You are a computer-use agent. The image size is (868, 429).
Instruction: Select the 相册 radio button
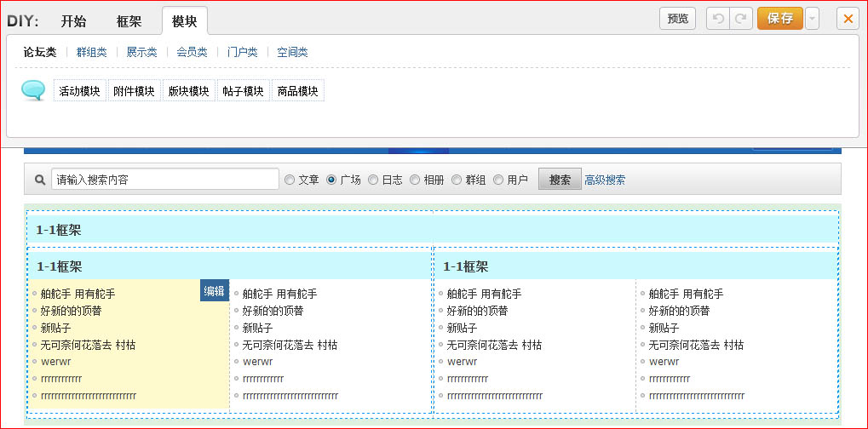(x=415, y=180)
